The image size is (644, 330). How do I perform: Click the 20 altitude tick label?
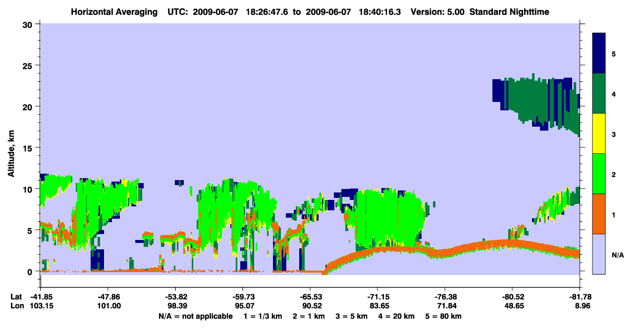click(x=29, y=106)
